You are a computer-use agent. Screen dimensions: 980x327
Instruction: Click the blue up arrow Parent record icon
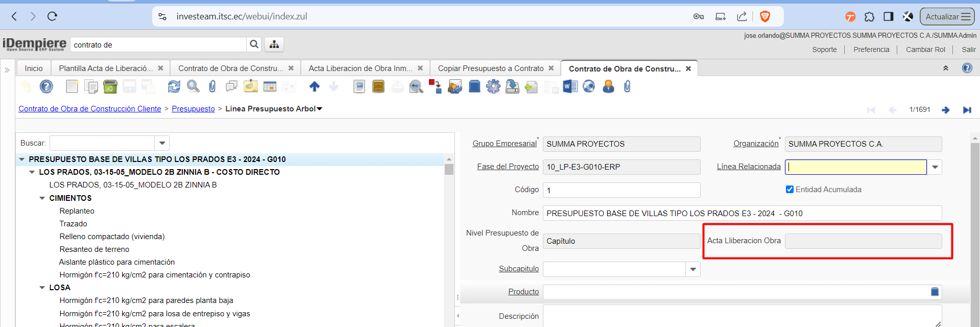(x=315, y=87)
